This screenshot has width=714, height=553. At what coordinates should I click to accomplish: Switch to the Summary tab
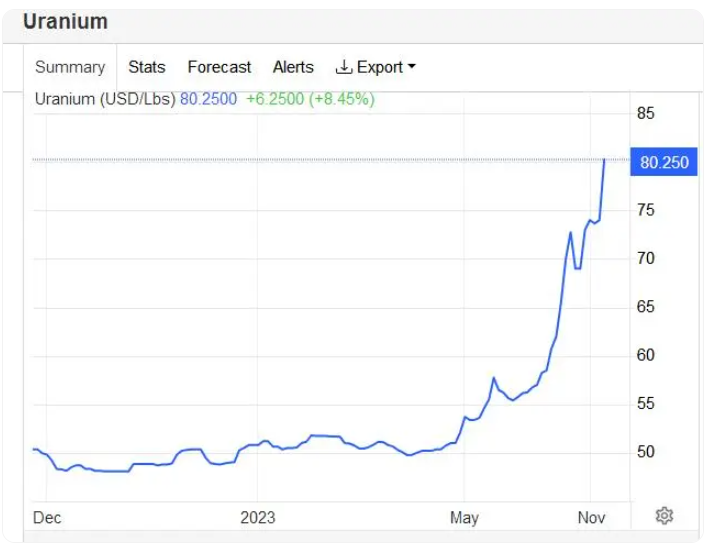click(70, 67)
